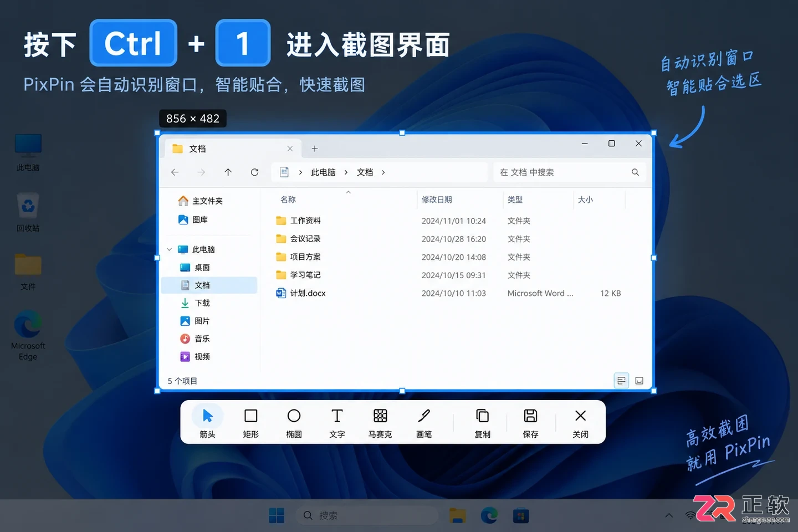Expand the chevron after 此电脑 in the address bar
The width and height of the screenshot is (798, 532).
tap(346, 172)
